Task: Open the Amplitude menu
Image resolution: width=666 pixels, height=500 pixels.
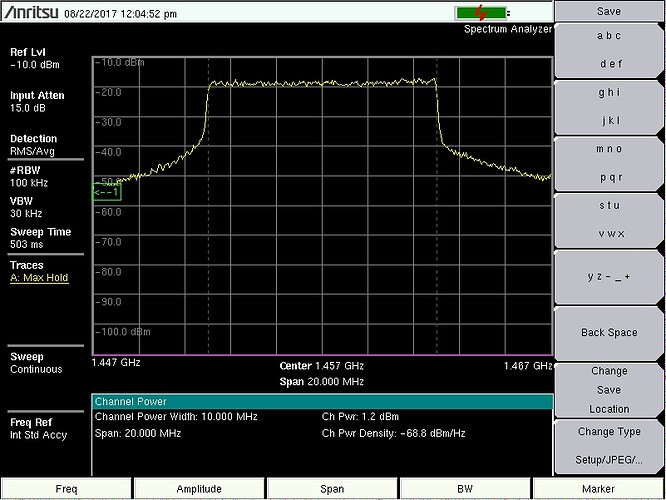Action: pyautogui.click(x=198, y=487)
